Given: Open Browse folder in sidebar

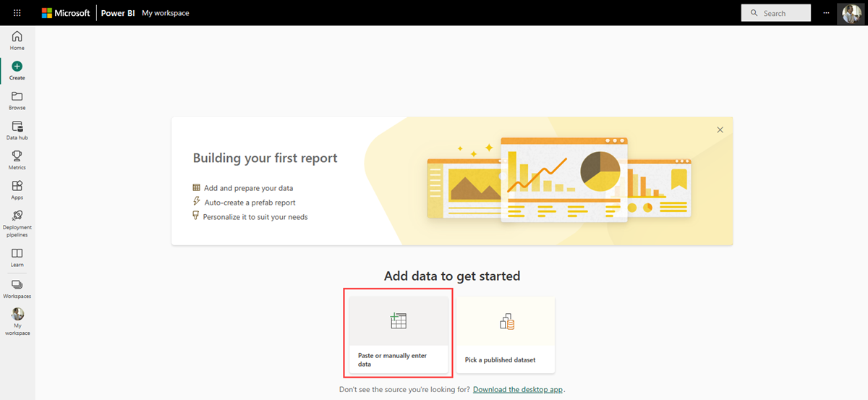Looking at the screenshot, I should [x=17, y=101].
